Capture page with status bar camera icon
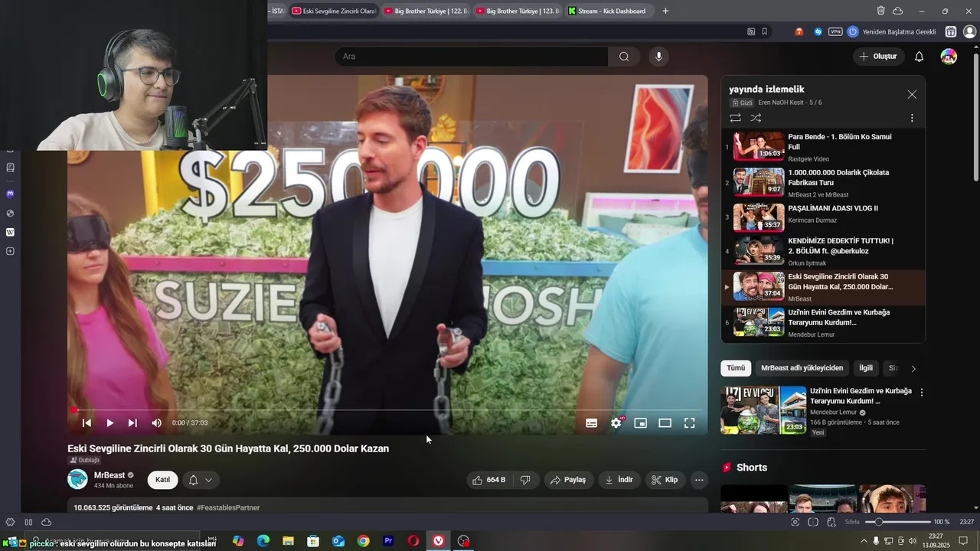Viewport: 980px width, 551px height. (795, 522)
